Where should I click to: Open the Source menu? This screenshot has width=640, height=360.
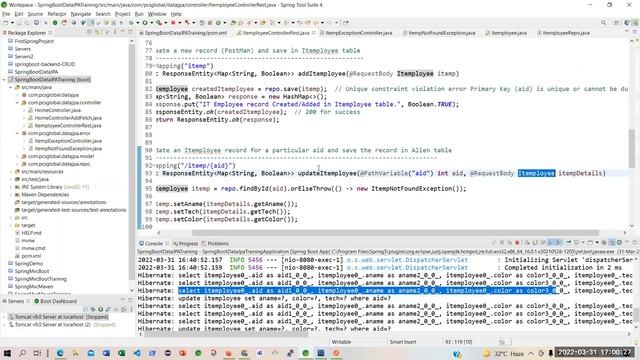click(x=35, y=14)
